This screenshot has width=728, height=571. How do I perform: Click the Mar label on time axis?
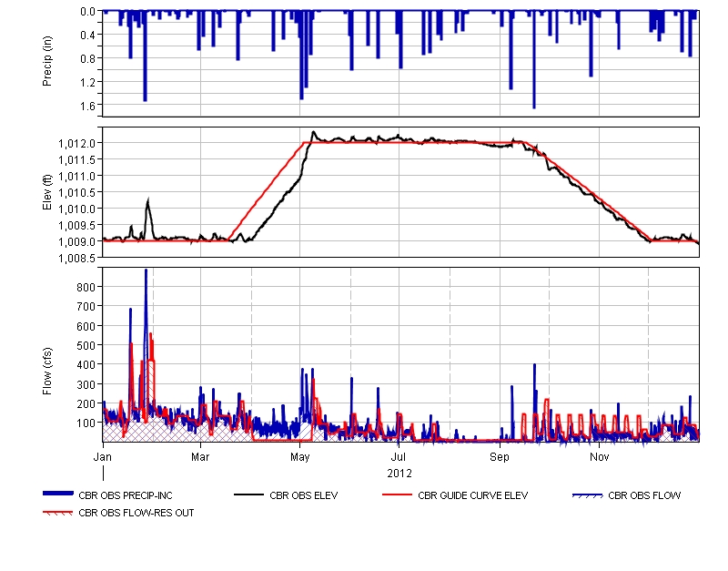pyautogui.click(x=200, y=457)
